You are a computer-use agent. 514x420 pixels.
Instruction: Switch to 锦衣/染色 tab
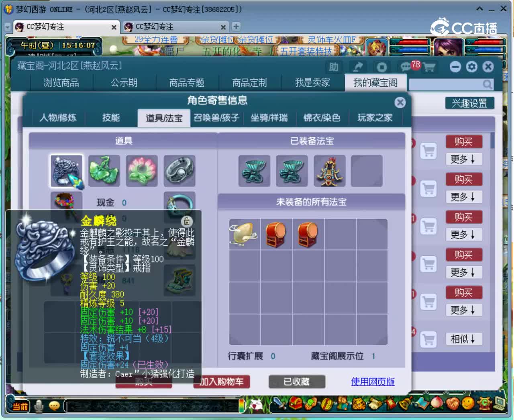coord(322,118)
